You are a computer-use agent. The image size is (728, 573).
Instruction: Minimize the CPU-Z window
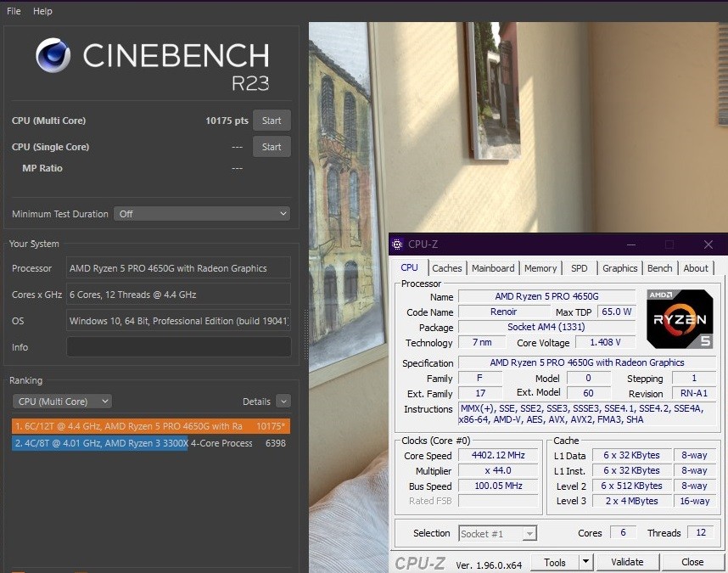[x=632, y=244]
